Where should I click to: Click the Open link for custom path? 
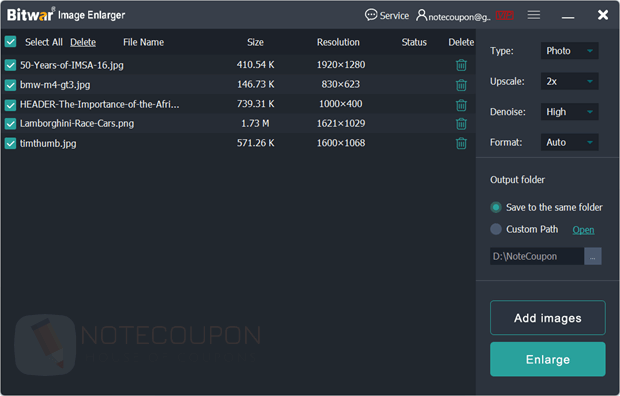click(x=583, y=230)
